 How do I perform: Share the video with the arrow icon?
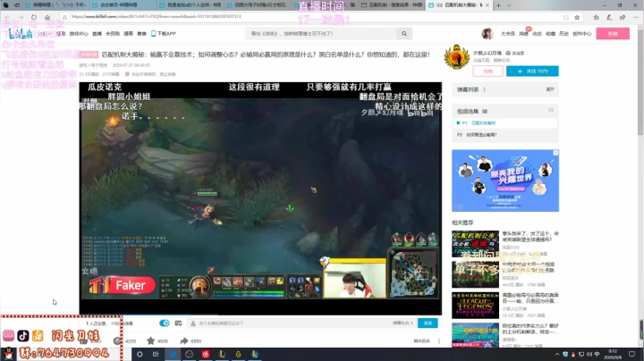click(x=184, y=341)
